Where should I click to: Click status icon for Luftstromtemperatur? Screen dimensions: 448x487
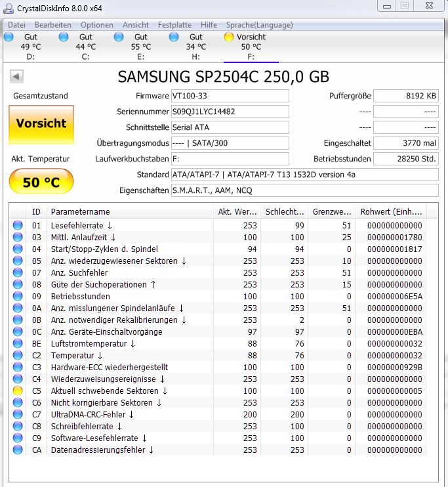click(18, 343)
